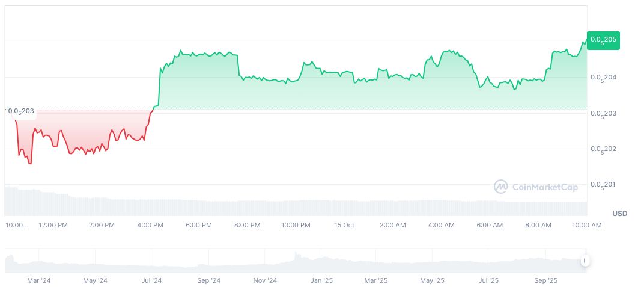Click the green current price tag 0.0₅205
This screenshot has height=287, width=644.
tap(603, 40)
